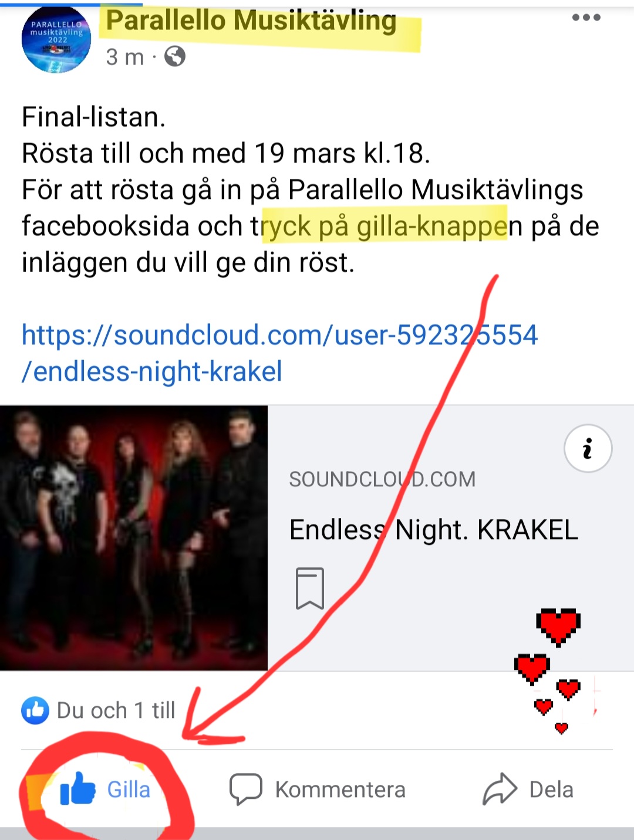
Task: Tap the Kommentera button label
Action: point(340,790)
